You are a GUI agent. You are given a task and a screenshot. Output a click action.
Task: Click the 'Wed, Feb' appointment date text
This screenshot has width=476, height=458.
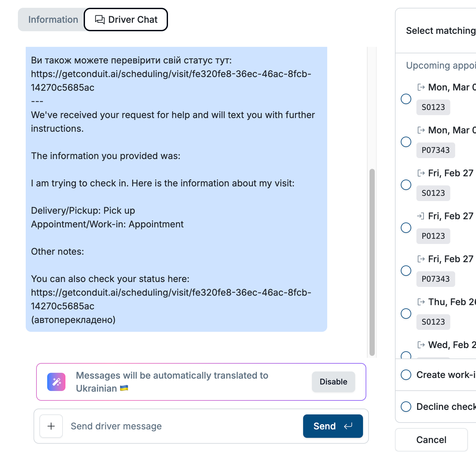point(452,345)
